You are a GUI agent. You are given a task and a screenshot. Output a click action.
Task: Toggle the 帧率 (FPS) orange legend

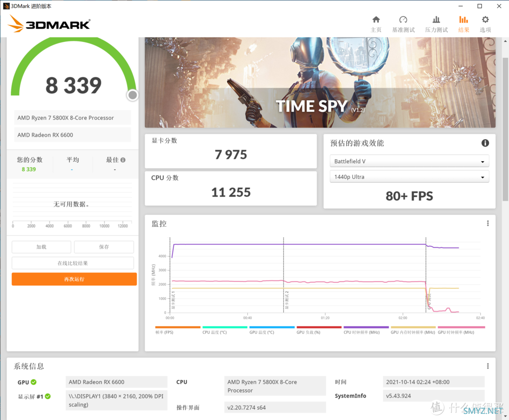pyautogui.click(x=178, y=330)
